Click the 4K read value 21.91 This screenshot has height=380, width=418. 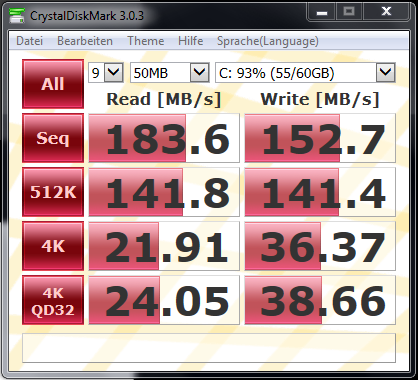164,246
